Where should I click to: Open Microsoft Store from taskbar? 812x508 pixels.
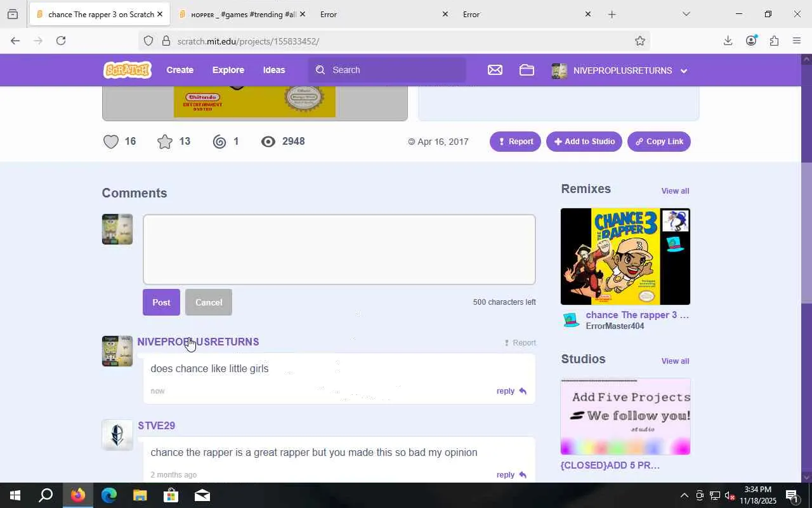click(171, 495)
